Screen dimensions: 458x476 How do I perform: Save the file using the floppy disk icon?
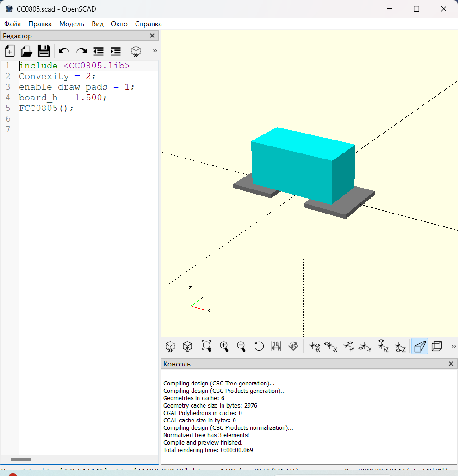pos(43,51)
